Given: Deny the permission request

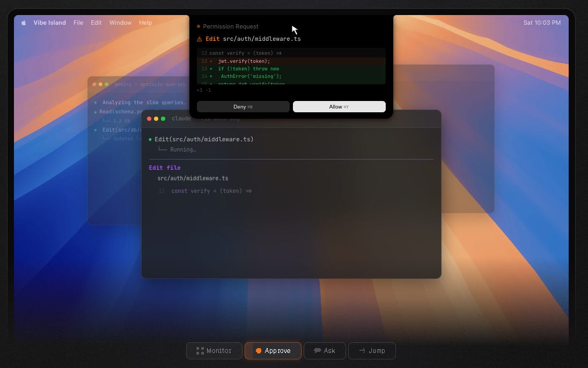Looking at the screenshot, I should point(243,107).
